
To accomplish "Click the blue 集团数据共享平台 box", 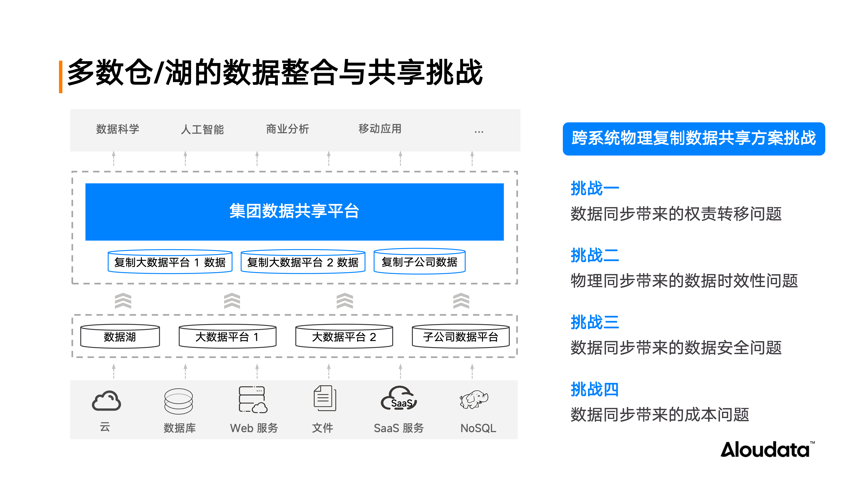I will point(294,211).
